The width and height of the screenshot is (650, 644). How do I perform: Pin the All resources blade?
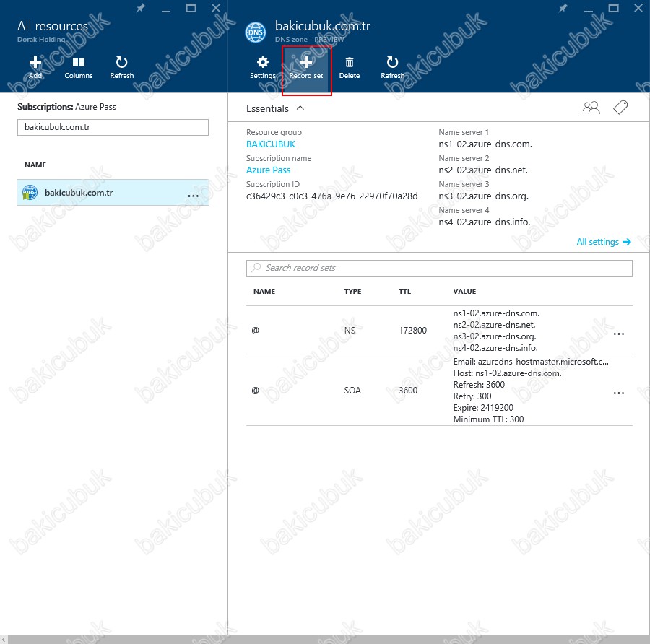141,8
